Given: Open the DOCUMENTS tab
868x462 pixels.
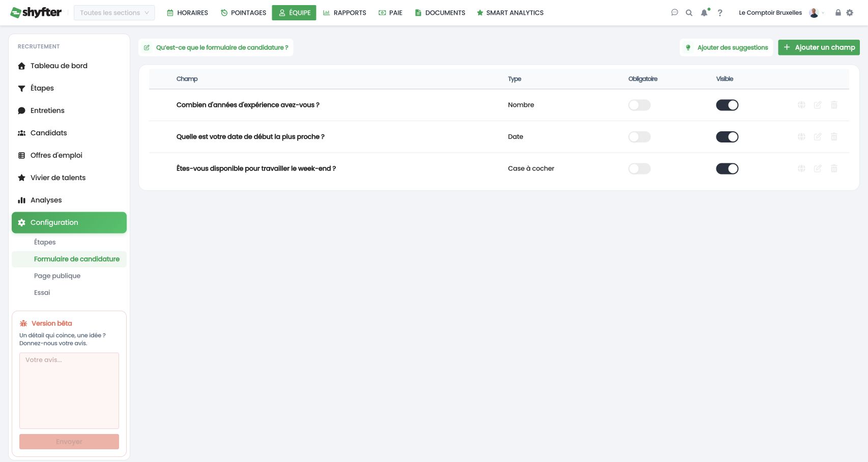Looking at the screenshot, I should [440, 13].
